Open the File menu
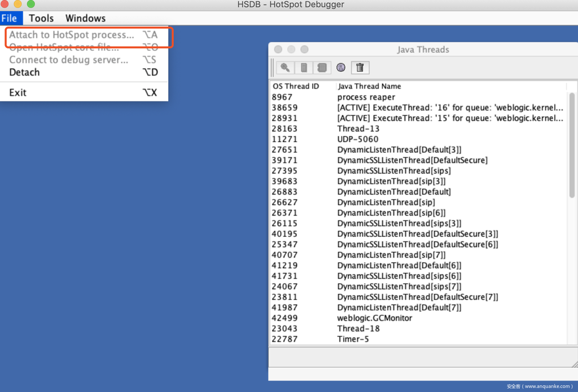Image resolution: width=578 pixels, height=392 pixels. (x=11, y=18)
